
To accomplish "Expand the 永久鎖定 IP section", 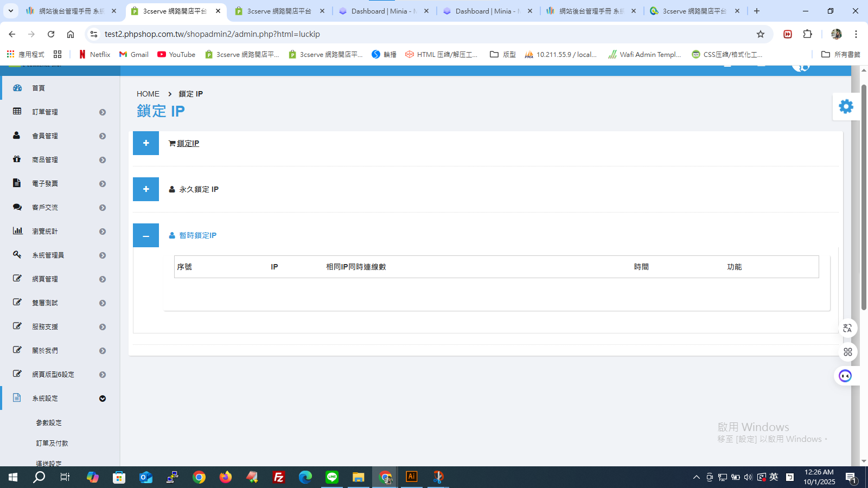I will click(146, 189).
